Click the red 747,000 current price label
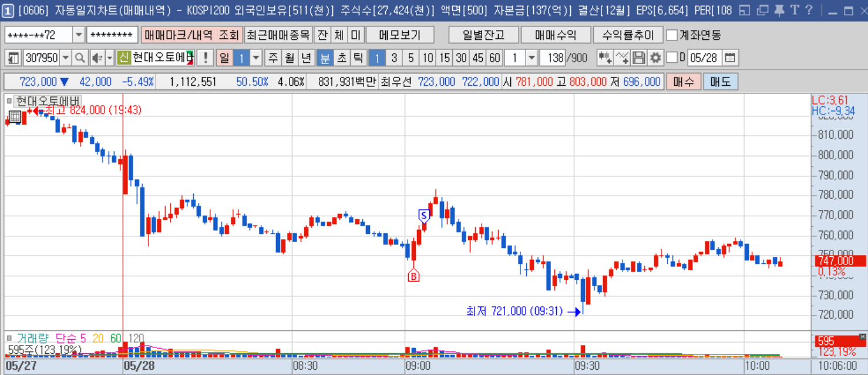This screenshot has height=375, width=868. [x=840, y=261]
